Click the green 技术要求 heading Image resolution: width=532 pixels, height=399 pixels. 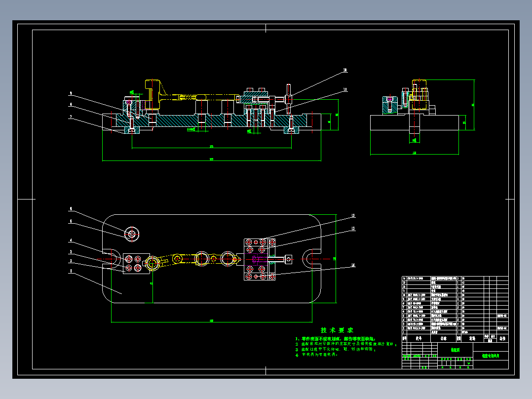click(337, 330)
